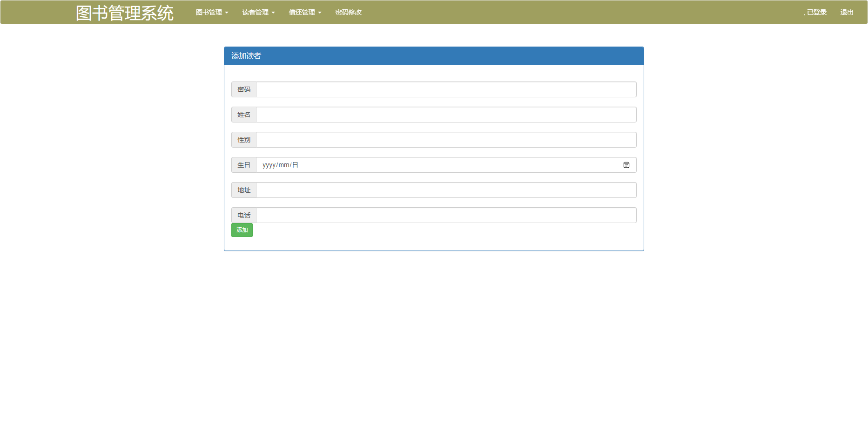Viewport: 868px width, 441px height.
Task: Click the 密码 field label
Action: (x=244, y=89)
